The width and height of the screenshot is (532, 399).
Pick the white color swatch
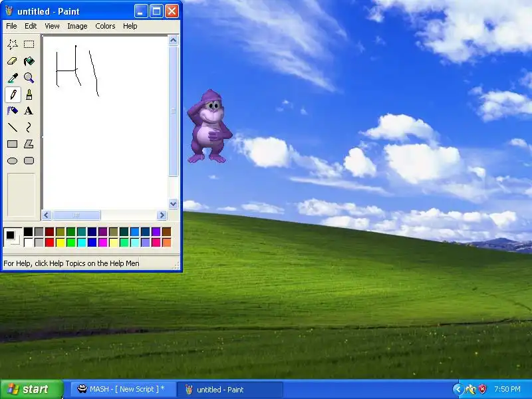click(x=28, y=242)
